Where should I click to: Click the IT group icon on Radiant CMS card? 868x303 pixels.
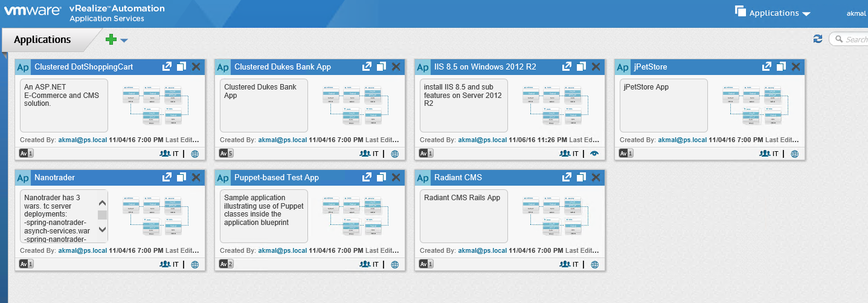coord(565,264)
